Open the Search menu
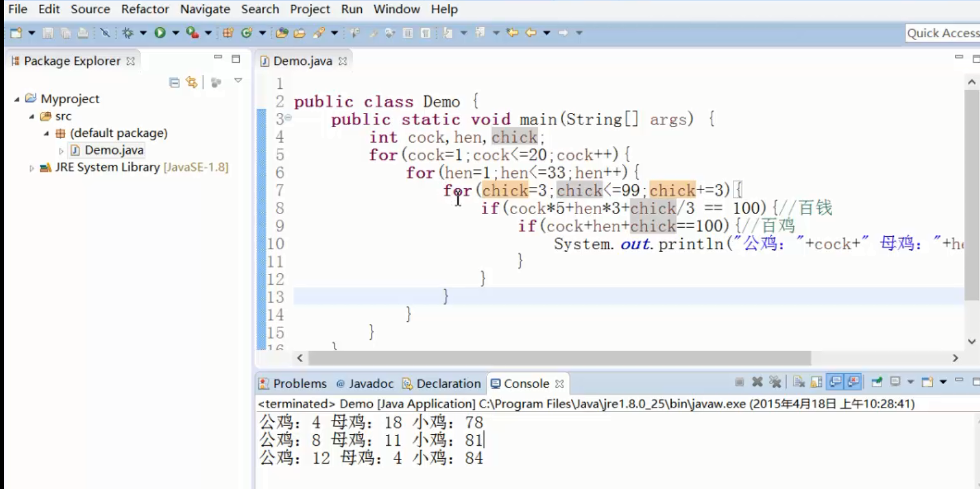Viewport: 980px width, 489px height. [x=260, y=9]
